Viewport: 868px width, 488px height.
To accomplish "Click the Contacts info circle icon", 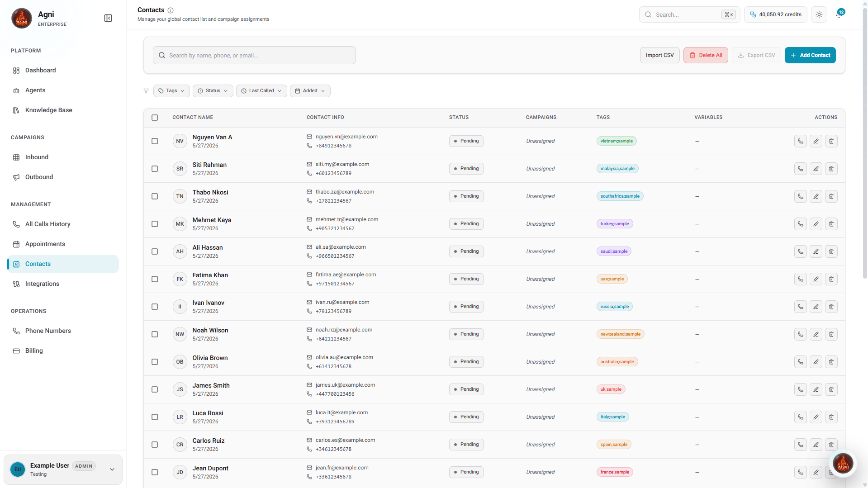I will coord(171,10).
